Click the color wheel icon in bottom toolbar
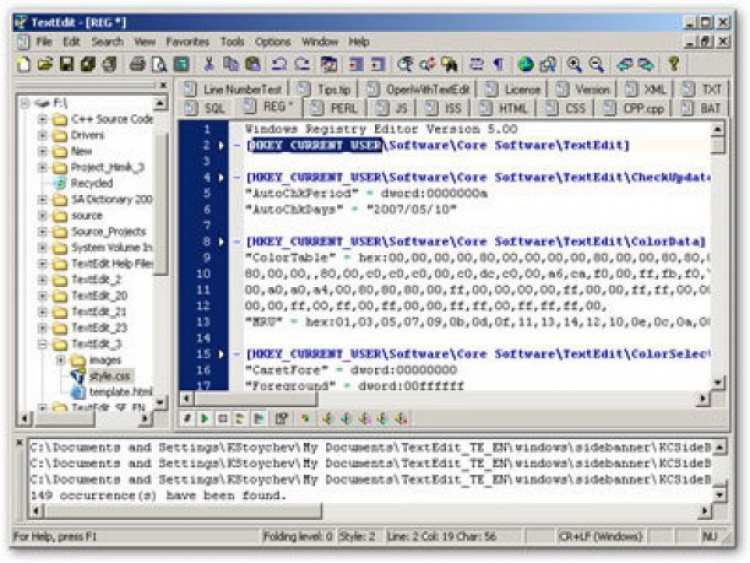Image resolution: width=750 pixels, height=563 pixels. (305, 419)
